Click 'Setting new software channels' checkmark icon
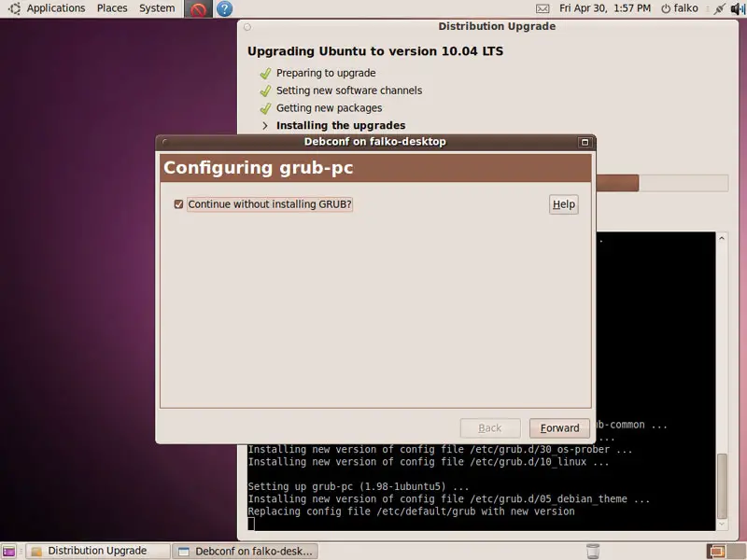The image size is (747, 560). [x=265, y=91]
